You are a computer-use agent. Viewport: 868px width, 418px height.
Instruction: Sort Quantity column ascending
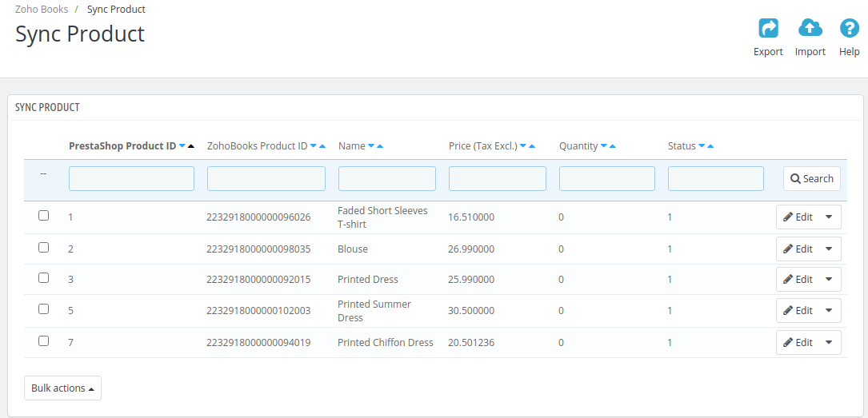click(x=613, y=146)
